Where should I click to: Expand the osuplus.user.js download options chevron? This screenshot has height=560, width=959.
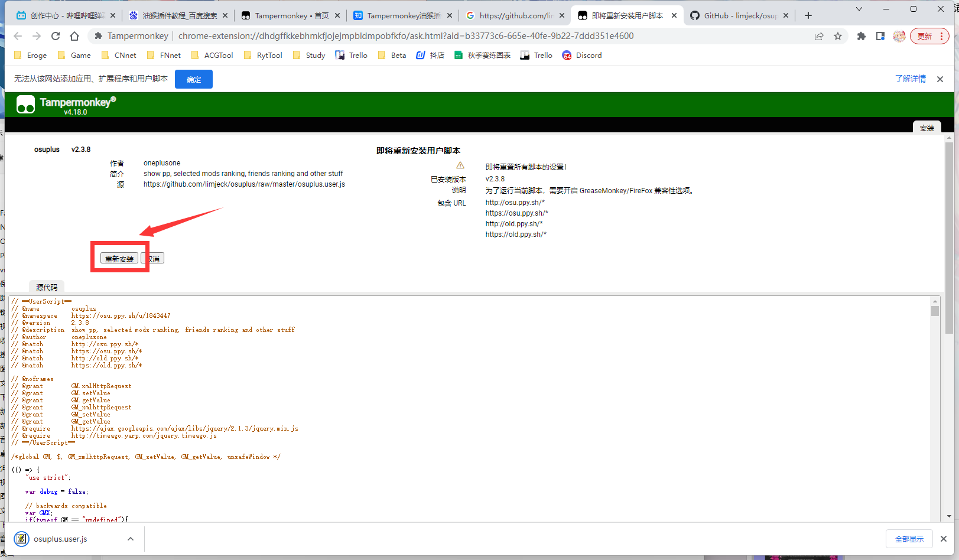131,539
